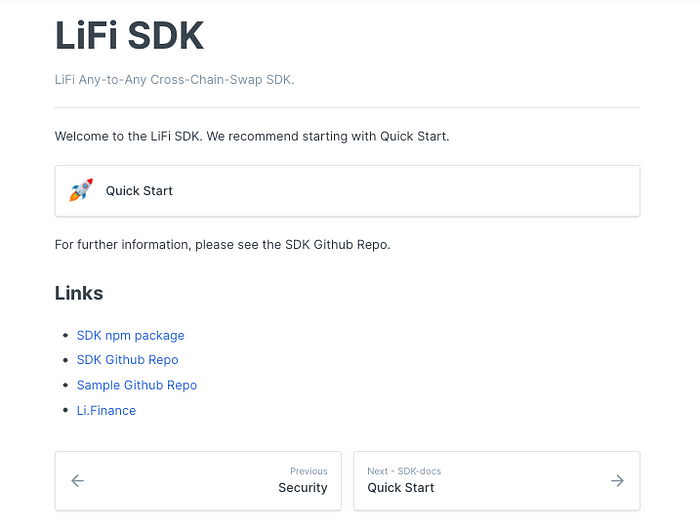700x528 pixels.
Task: Go to the previous page titled Security
Action: click(x=303, y=488)
